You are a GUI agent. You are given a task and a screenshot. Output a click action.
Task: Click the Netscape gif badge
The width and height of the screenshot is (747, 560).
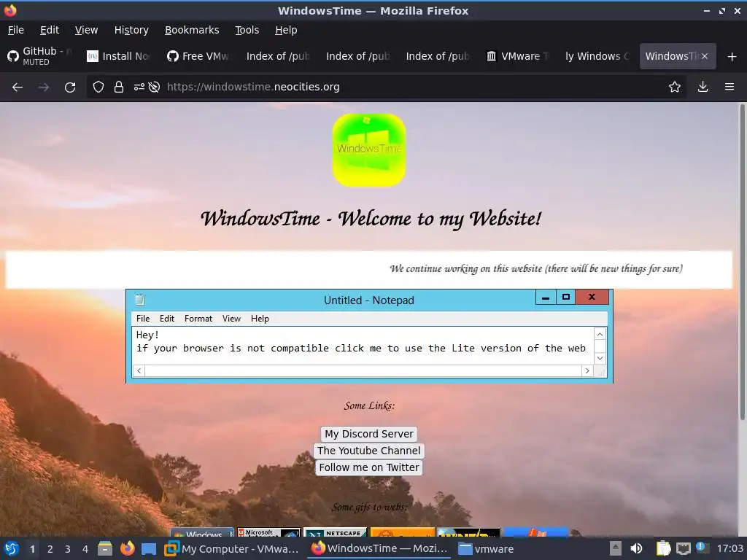336,532
